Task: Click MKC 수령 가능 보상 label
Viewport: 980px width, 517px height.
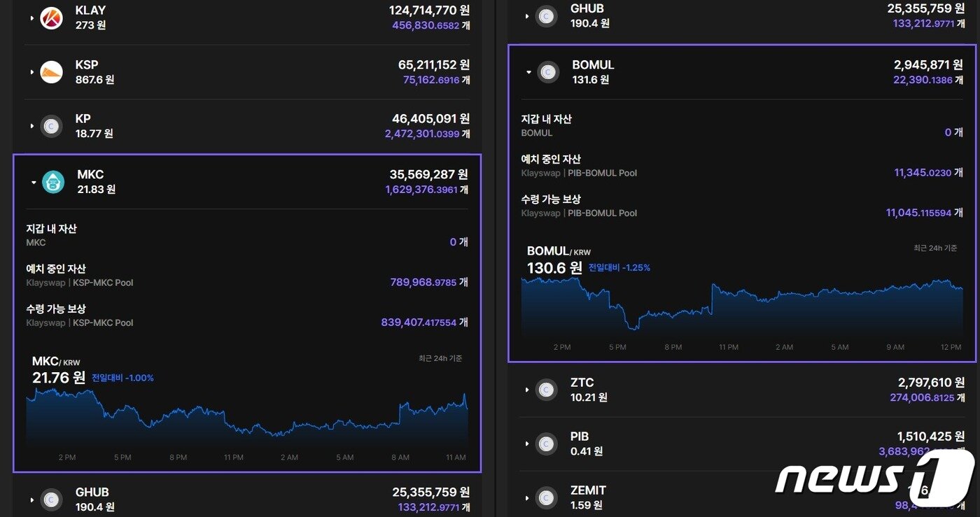Action: pyautogui.click(x=55, y=309)
